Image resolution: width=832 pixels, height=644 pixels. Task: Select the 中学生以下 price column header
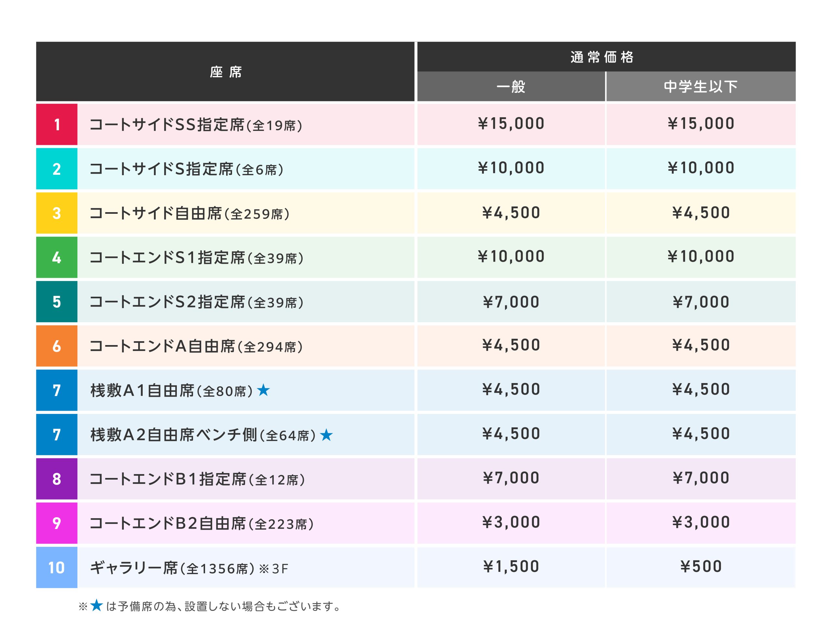(x=701, y=86)
